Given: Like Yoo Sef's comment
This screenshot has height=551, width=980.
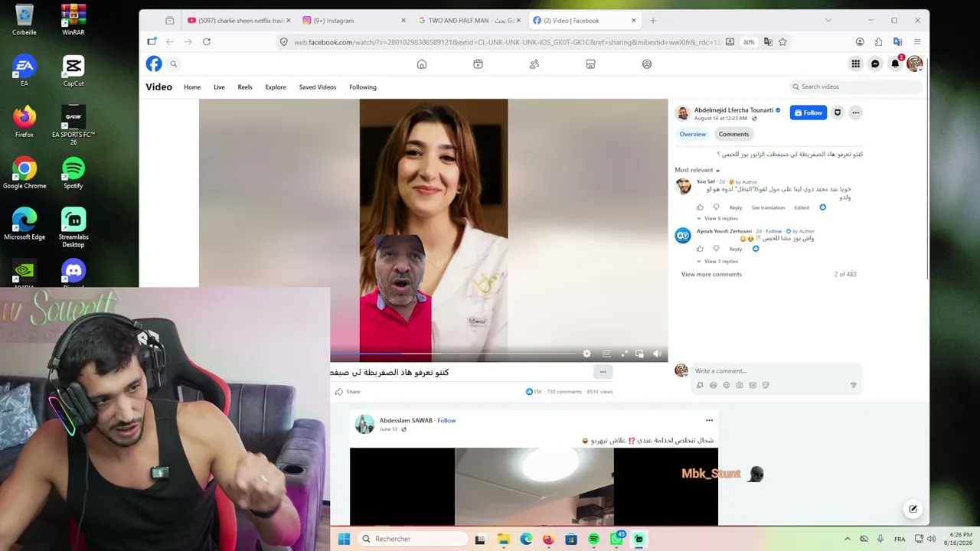Looking at the screenshot, I should point(700,207).
